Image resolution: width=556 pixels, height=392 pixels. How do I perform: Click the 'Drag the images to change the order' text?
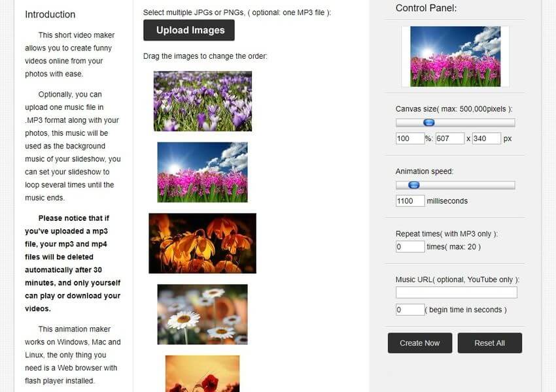coord(205,56)
